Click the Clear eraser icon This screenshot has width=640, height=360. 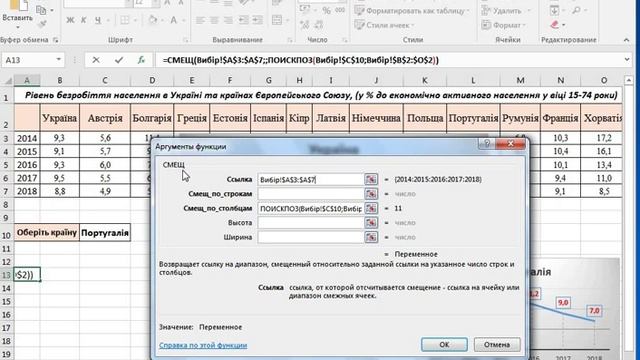point(554,25)
